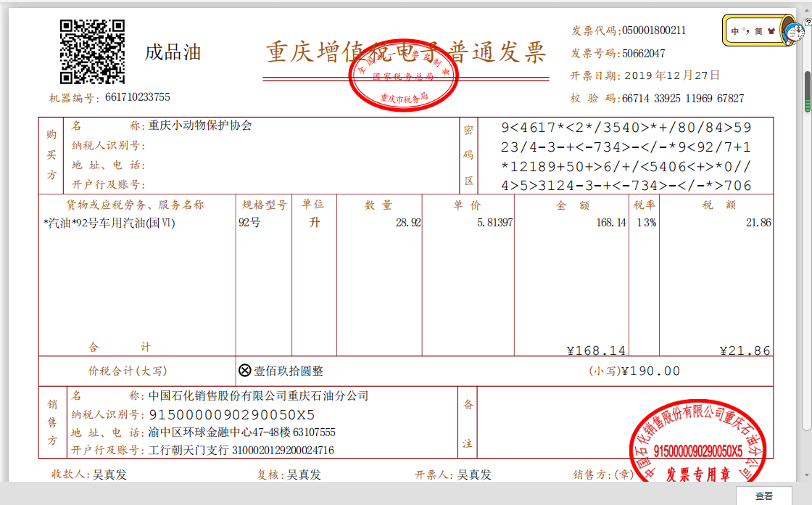Click bank account 工行朝天门支行 3100020129200024716
The height and width of the screenshot is (505, 812).
point(241,450)
